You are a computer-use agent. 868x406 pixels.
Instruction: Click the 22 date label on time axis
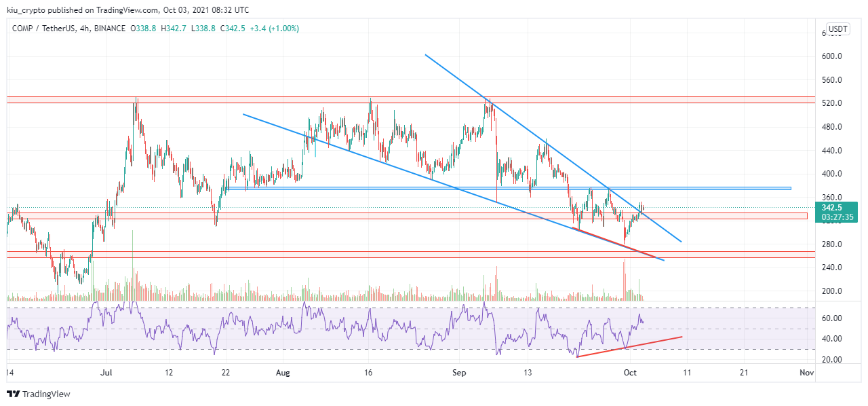pos(226,373)
